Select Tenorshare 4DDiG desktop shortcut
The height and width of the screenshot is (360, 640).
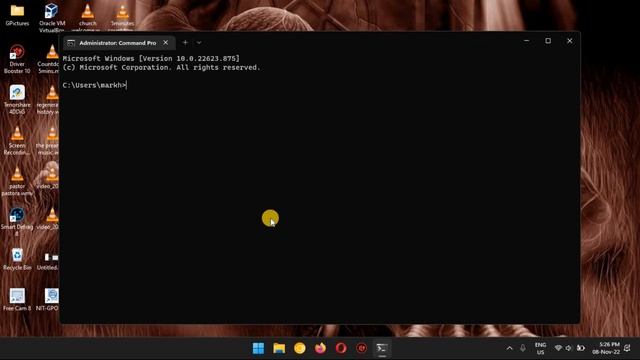pyautogui.click(x=17, y=100)
